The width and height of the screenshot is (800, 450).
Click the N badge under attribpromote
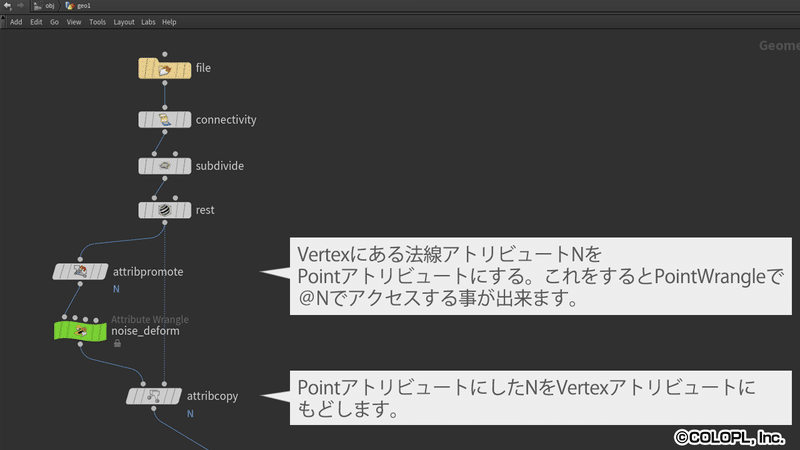(x=116, y=289)
